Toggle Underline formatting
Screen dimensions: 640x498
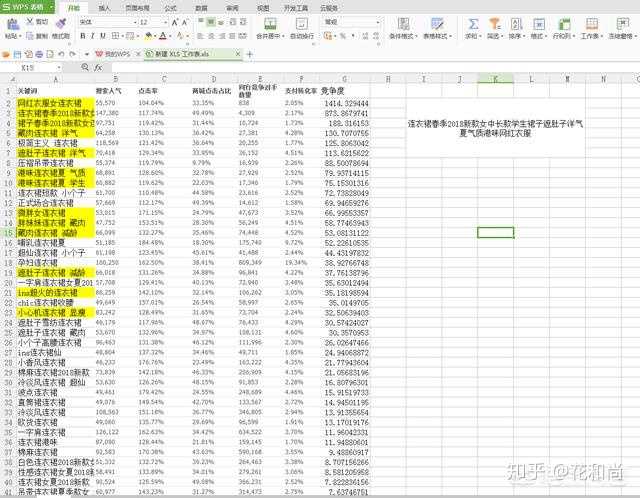[x=102, y=35]
